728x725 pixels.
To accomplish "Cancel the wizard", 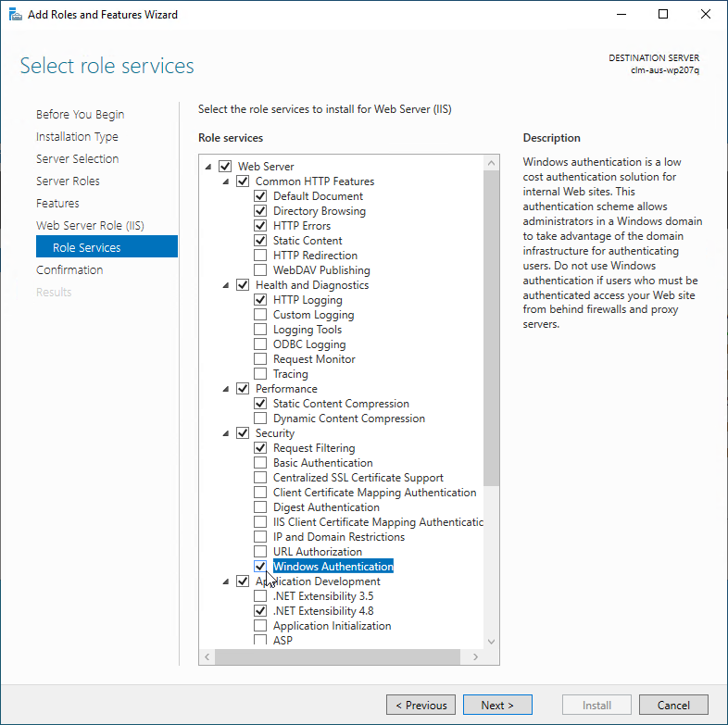I will [x=673, y=705].
